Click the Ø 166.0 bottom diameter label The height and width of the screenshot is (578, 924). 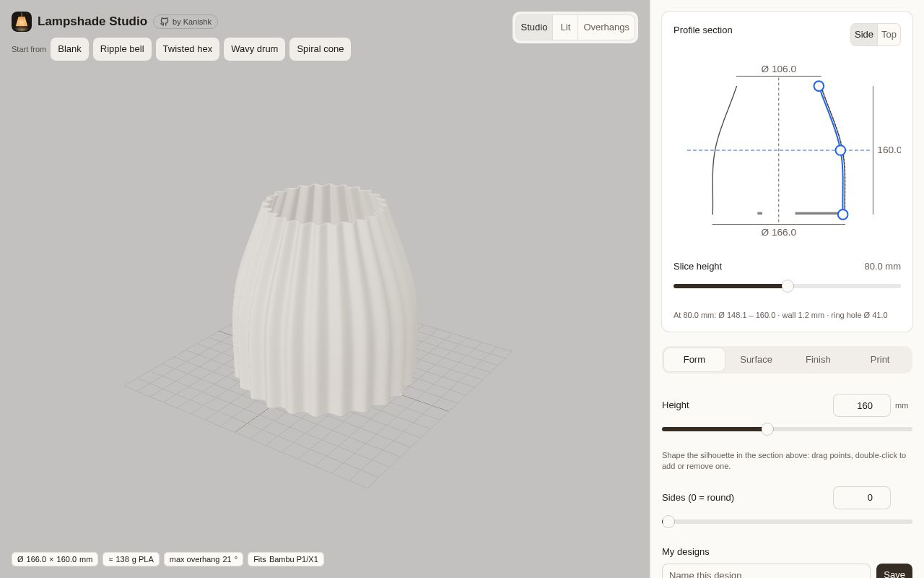point(778,233)
